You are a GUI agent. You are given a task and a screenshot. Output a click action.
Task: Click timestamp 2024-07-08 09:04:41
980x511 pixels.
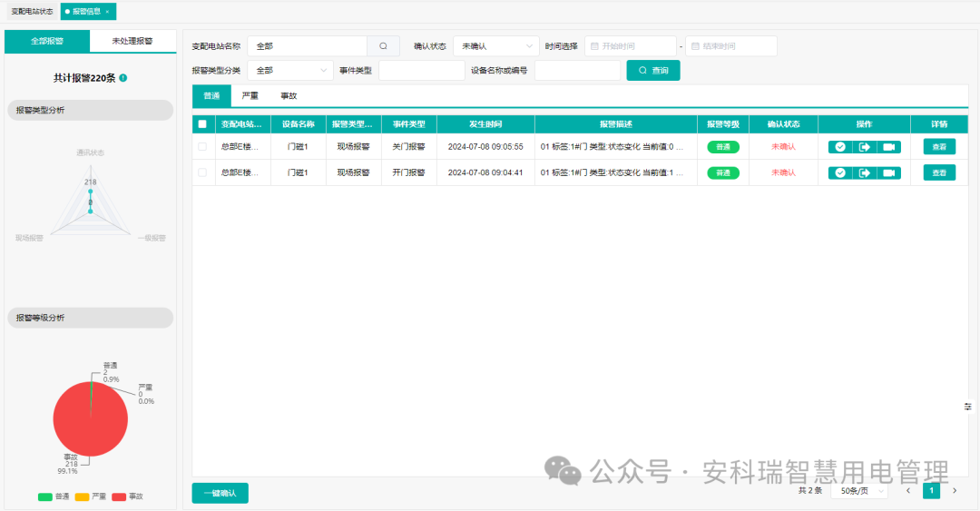coord(485,172)
